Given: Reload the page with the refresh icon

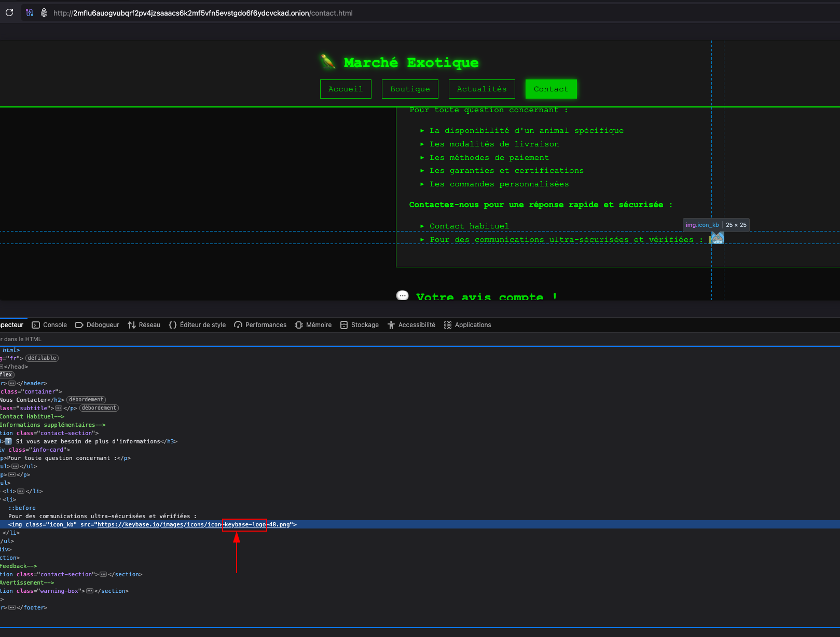Looking at the screenshot, I should click(x=9, y=12).
